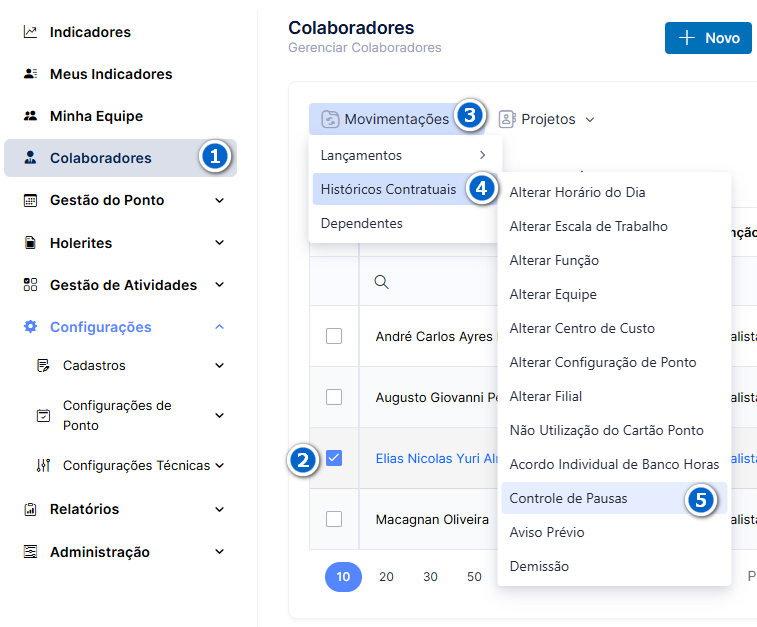
Task: Set page size to 50
Action: coord(474,577)
